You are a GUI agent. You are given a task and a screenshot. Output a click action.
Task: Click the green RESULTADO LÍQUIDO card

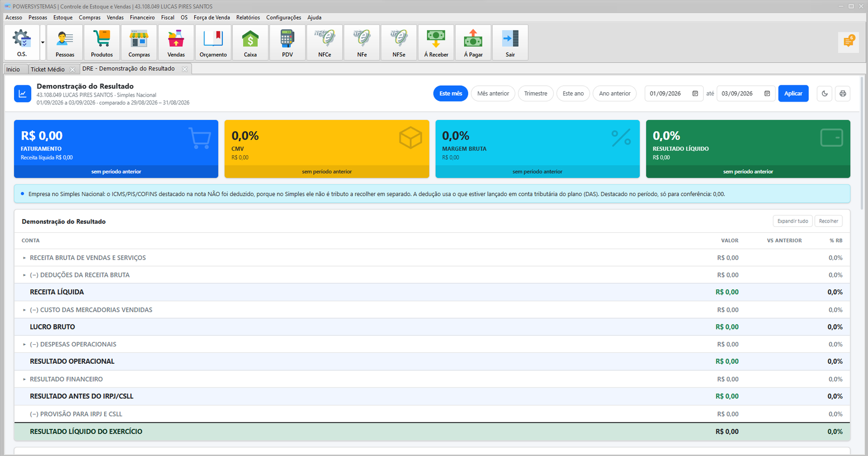point(748,149)
